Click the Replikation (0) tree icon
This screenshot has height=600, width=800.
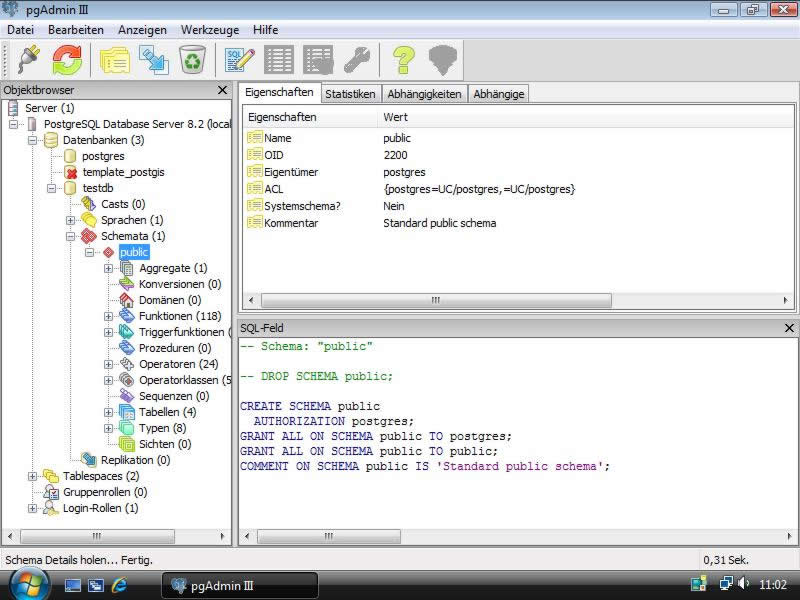pyautogui.click(x=89, y=460)
